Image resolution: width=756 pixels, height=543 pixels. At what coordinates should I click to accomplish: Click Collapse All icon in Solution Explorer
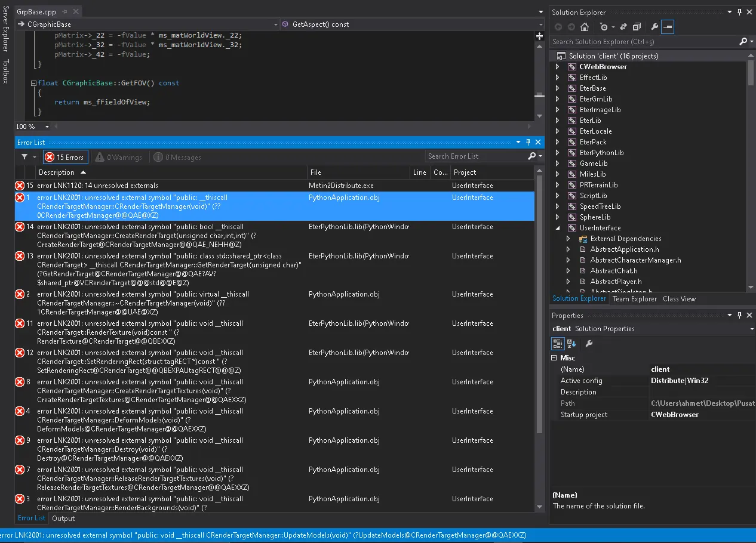click(x=637, y=27)
